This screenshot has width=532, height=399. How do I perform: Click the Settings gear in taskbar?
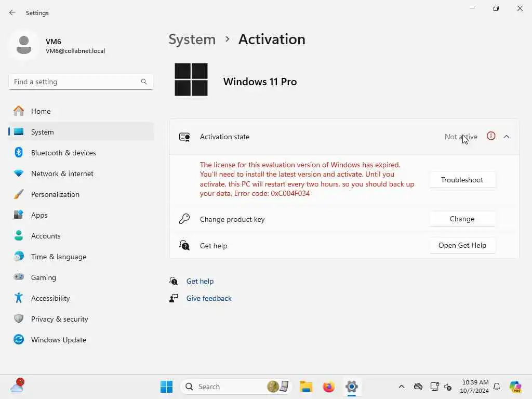(352, 387)
